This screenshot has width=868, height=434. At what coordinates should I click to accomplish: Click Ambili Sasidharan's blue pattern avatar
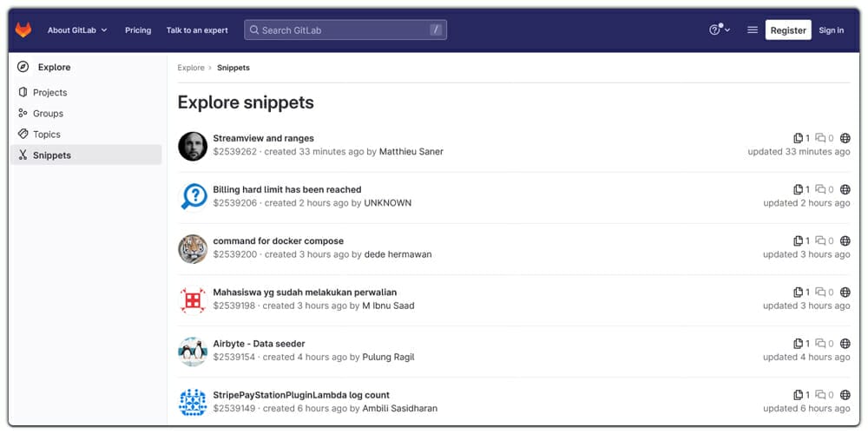point(193,403)
